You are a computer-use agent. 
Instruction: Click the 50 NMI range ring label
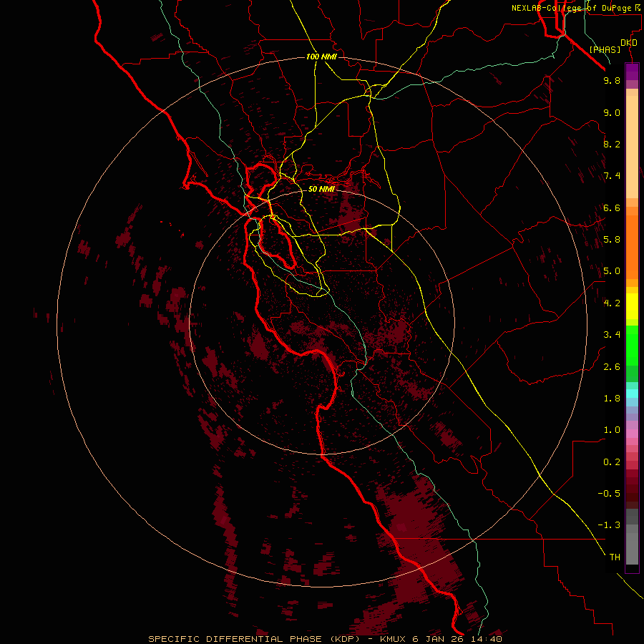(321, 189)
